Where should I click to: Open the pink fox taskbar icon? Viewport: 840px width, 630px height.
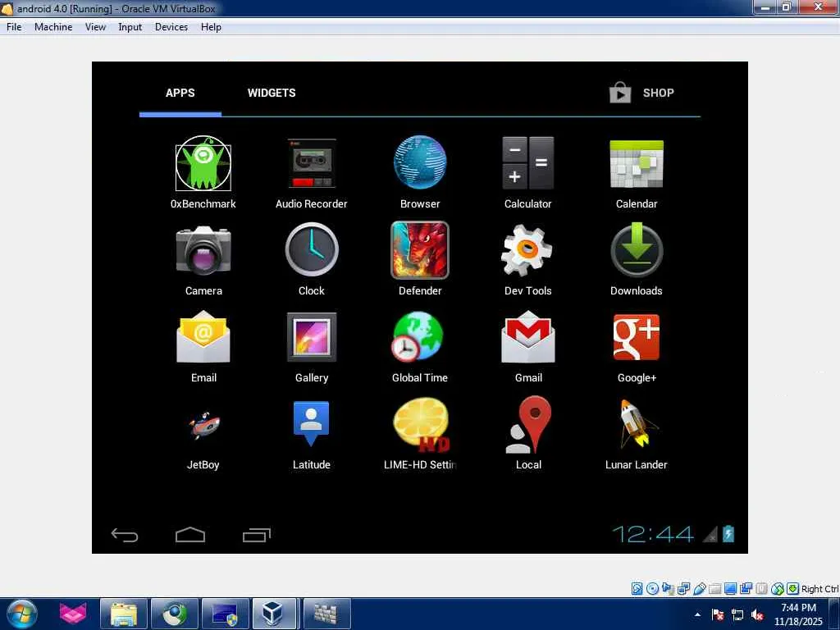pyautogui.click(x=73, y=614)
